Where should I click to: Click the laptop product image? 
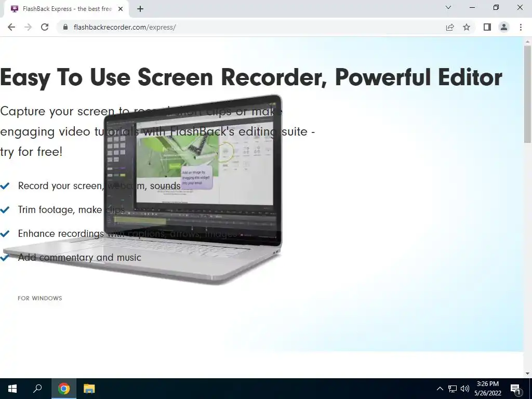(142, 189)
